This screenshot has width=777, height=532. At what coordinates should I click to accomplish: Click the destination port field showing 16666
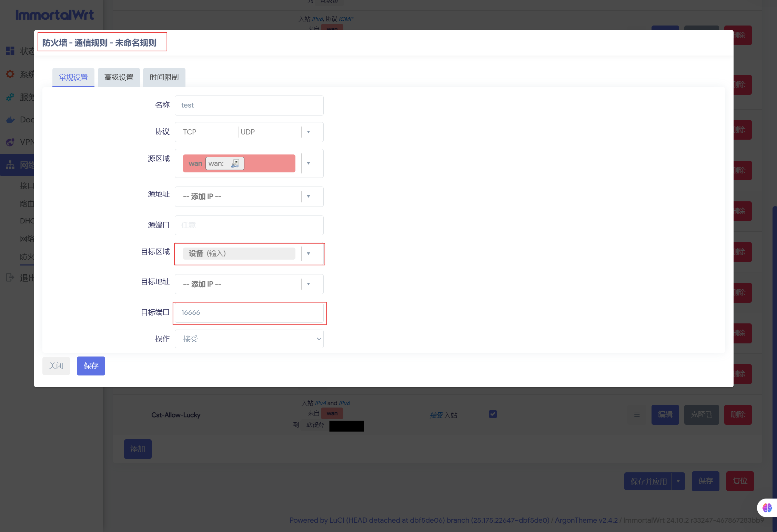point(249,313)
